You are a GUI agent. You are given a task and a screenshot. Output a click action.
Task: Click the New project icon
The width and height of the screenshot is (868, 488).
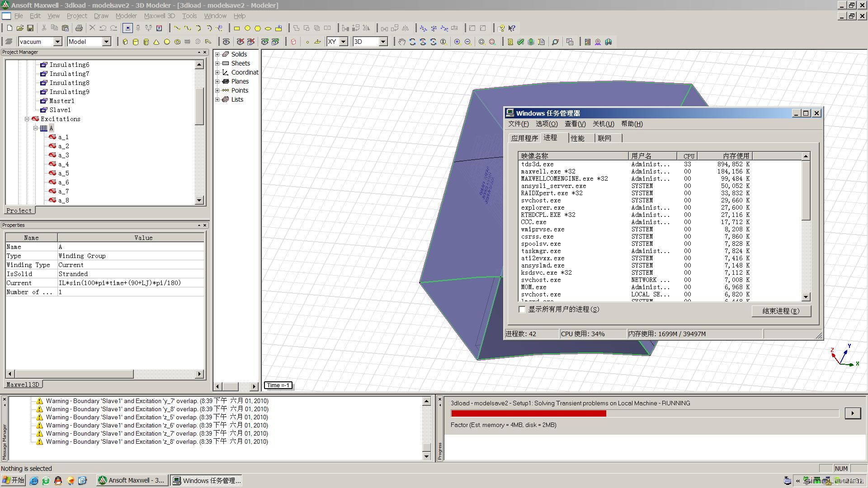click(x=9, y=28)
